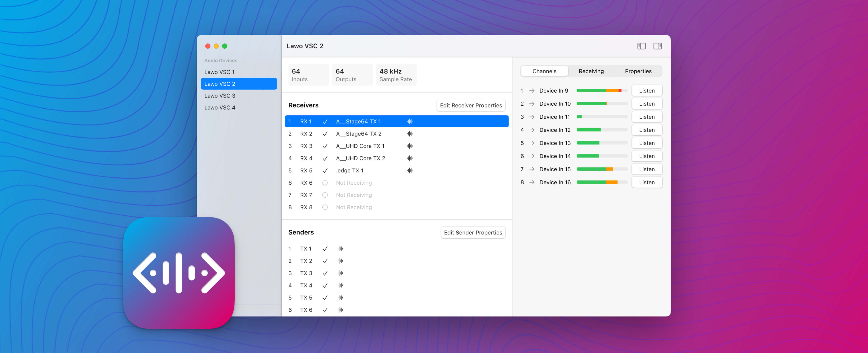Click the empty status circle of RX 7
The height and width of the screenshot is (353, 868).
tap(325, 195)
